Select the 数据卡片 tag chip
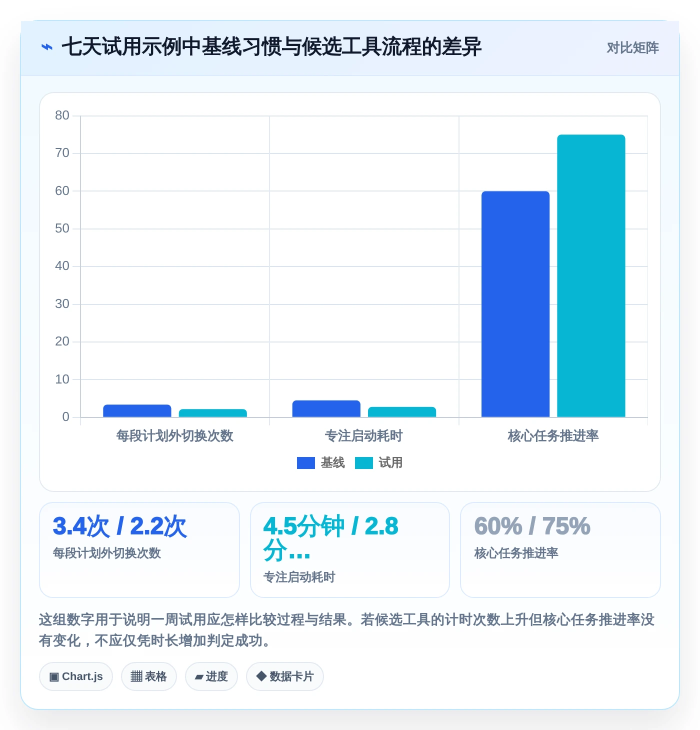 coord(285,676)
